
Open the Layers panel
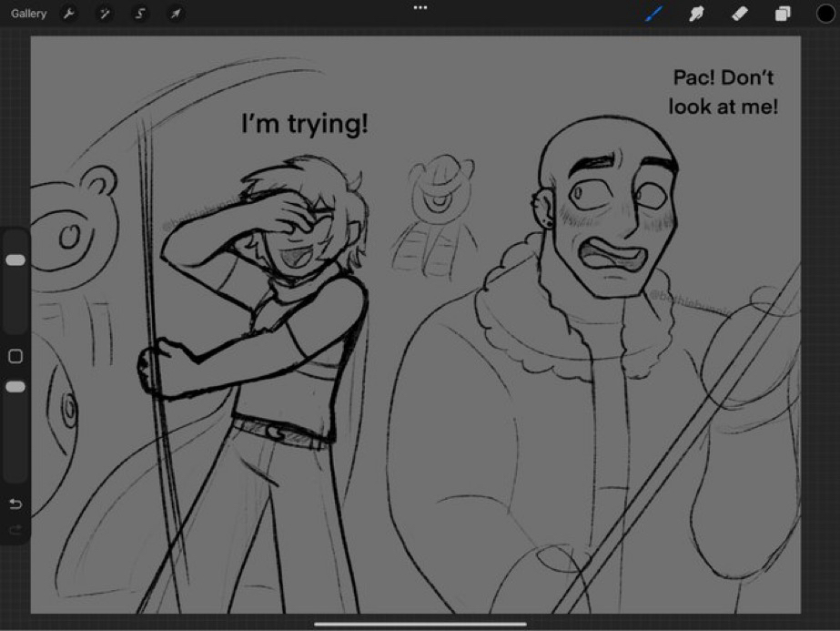click(x=783, y=14)
